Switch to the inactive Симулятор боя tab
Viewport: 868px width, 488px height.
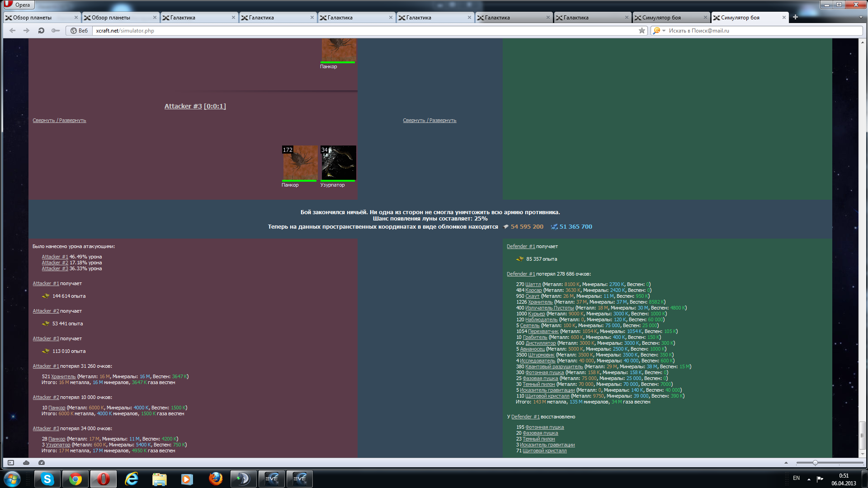[x=671, y=18]
